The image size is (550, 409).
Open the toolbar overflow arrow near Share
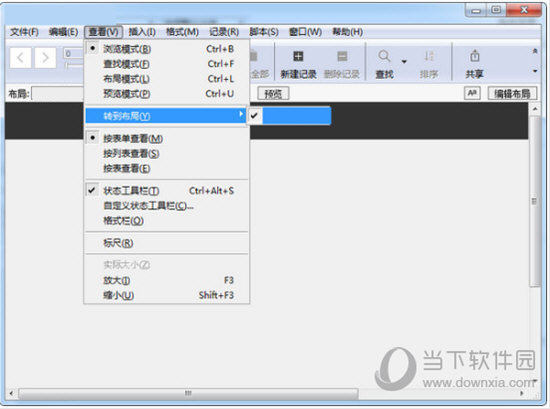[535, 71]
